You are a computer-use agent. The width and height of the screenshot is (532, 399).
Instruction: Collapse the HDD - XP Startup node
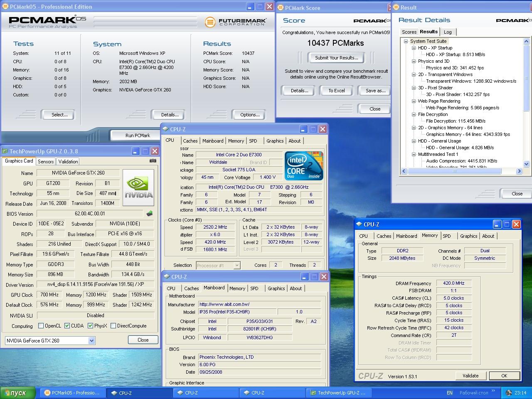click(x=414, y=48)
